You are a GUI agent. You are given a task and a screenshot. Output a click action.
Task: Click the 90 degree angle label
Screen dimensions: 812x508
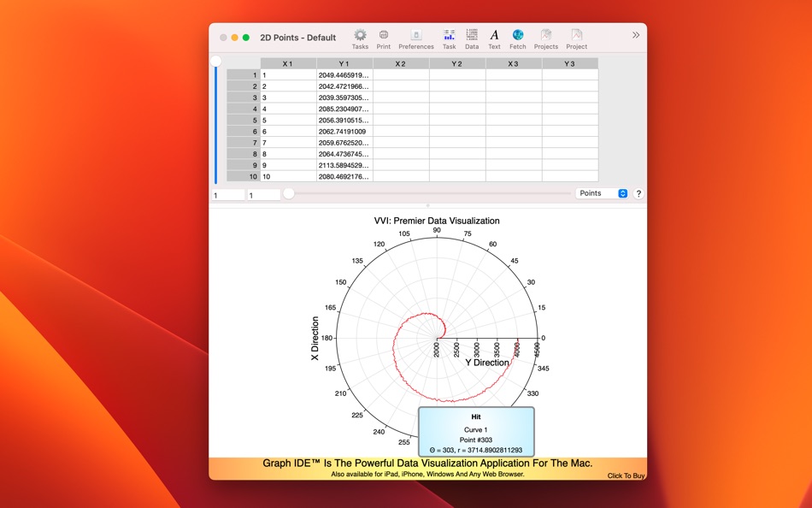click(x=437, y=230)
